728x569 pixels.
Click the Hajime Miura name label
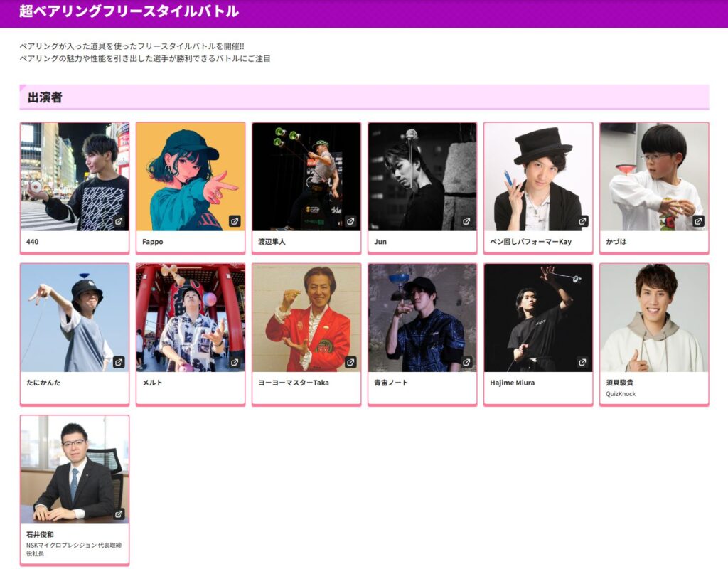(x=512, y=383)
